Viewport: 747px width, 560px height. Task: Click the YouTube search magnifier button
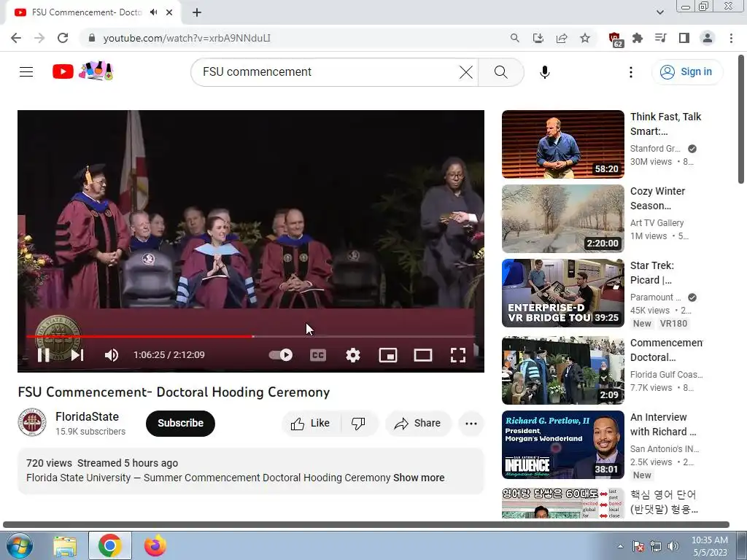pyautogui.click(x=500, y=72)
